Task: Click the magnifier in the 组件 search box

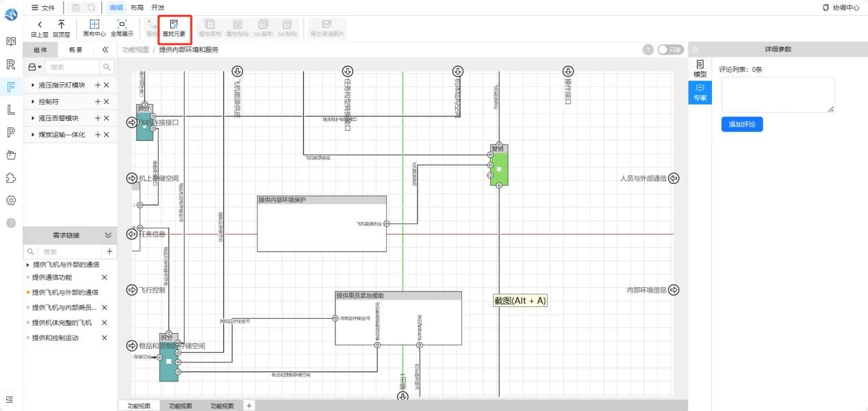Action: pyautogui.click(x=107, y=67)
